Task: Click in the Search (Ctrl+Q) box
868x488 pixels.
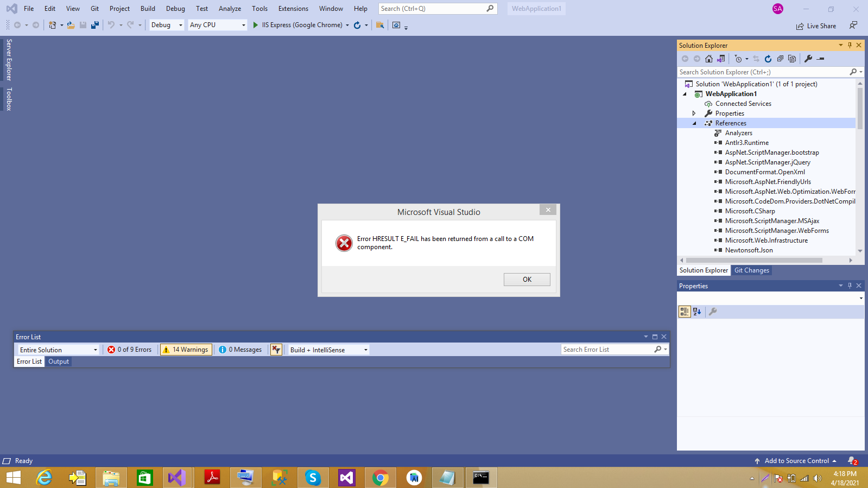Action: (x=438, y=9)
